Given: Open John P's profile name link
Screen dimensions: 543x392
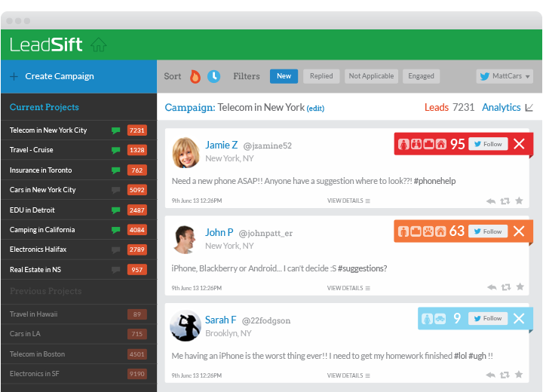Looking at the screenshot, I should click(x=219, y=232).
